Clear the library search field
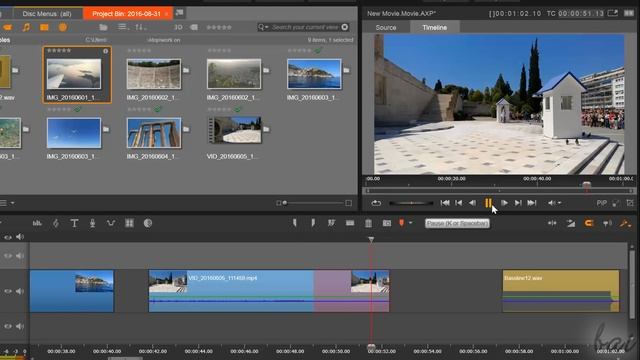The image size is (640, 360). click(345, 27)
